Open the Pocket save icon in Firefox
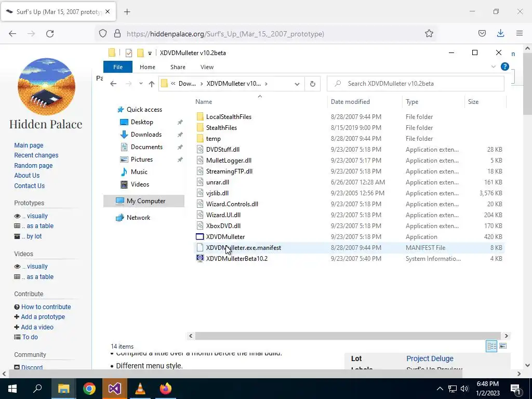Viewport: 532px width, 399px height. pyautogui.click(x=482, y=33)
